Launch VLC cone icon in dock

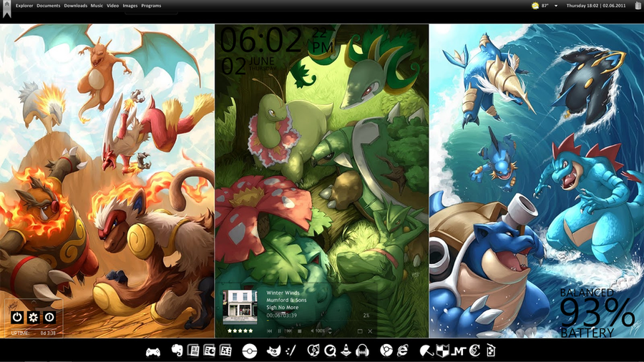[x=346, y=351]
